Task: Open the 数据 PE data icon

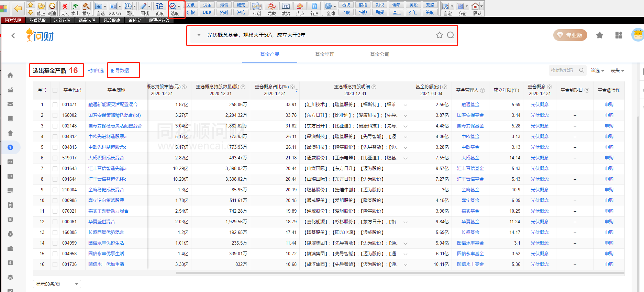Action: [286, 9]
